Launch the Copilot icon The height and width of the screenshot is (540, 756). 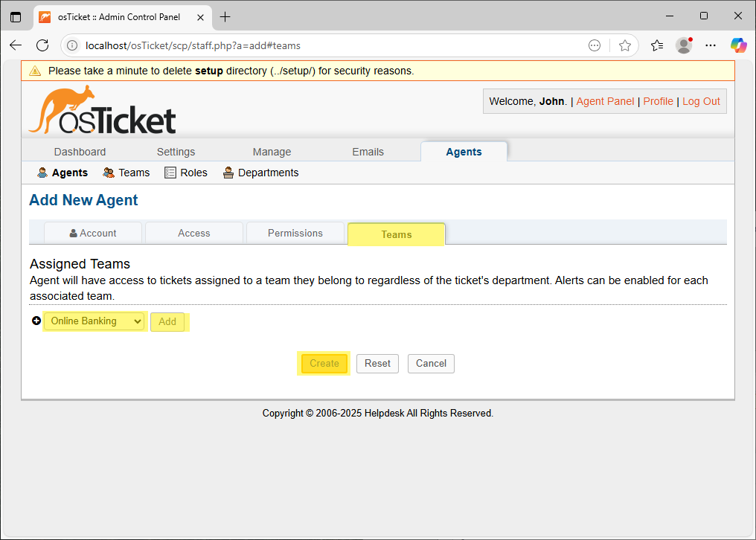(x=739, y=45)
